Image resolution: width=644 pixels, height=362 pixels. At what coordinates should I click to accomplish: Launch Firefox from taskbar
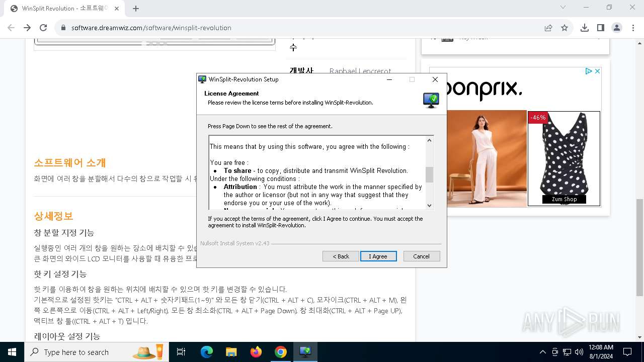tap(256, 352)
